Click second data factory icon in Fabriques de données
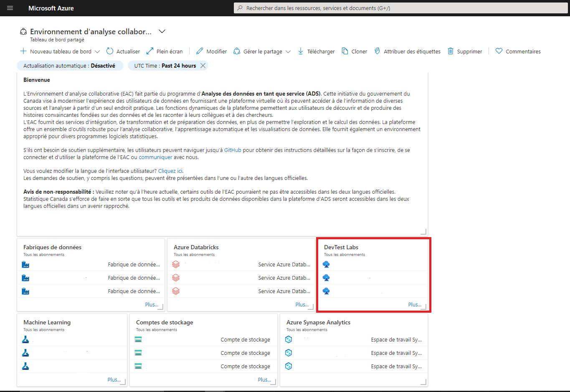The image size is (570, 392). [25, 278]
